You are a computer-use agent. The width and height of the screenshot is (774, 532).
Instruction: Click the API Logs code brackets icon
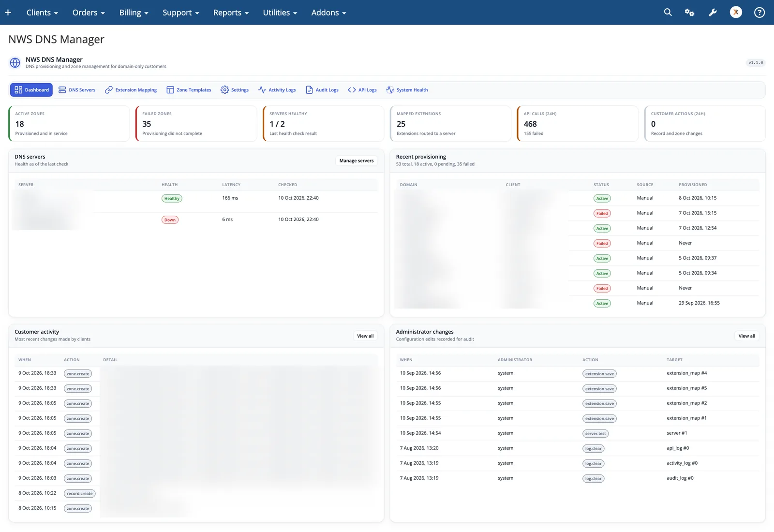click(x=352, y=90)
